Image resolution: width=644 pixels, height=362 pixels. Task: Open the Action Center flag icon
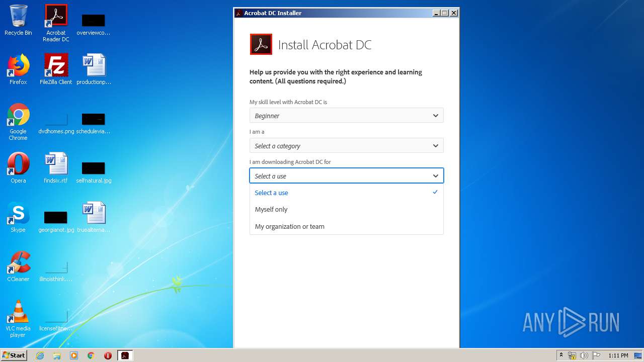click(596, 355)
